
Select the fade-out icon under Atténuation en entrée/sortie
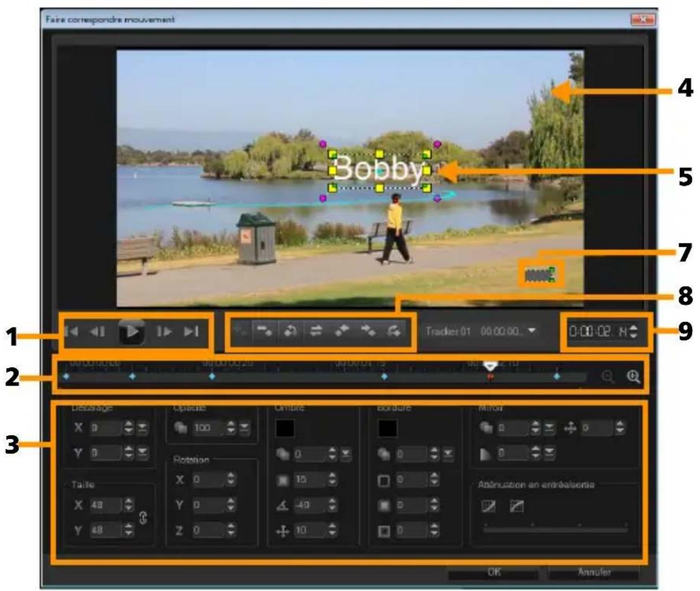click(517, 505)
